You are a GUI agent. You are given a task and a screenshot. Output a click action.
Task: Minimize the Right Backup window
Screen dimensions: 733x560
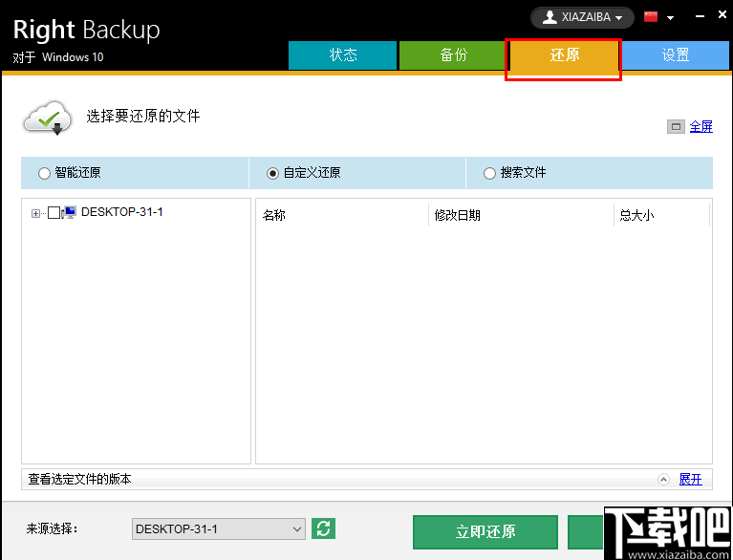tap(700, 16)
